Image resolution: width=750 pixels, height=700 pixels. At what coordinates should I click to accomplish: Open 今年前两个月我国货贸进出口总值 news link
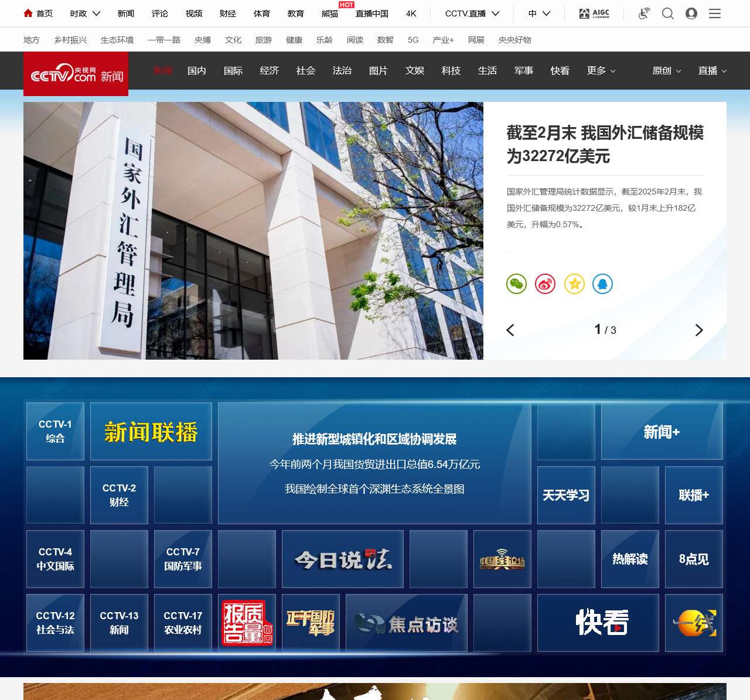point(374,465)
